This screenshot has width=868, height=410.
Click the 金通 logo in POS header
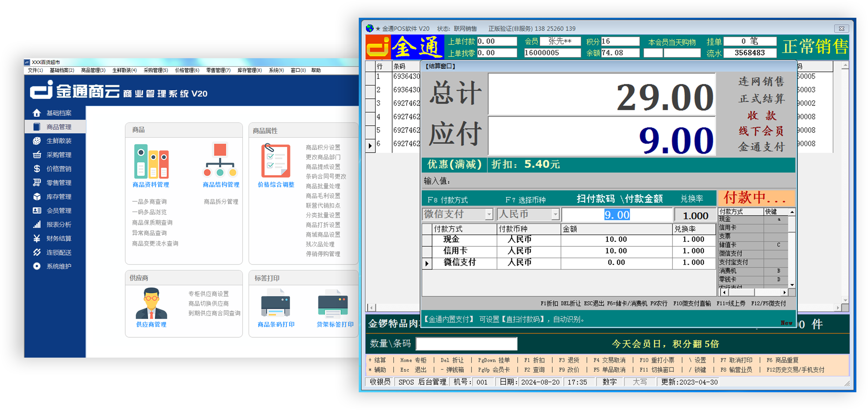(x=405, y=47)
